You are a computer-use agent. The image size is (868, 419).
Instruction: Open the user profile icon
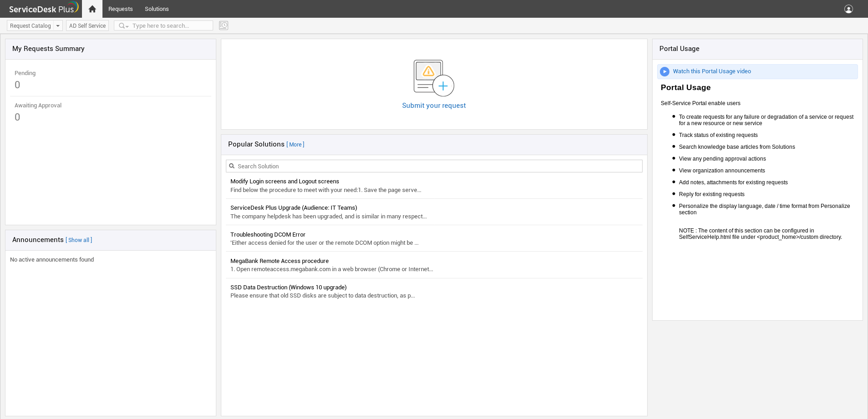[848, 9]
